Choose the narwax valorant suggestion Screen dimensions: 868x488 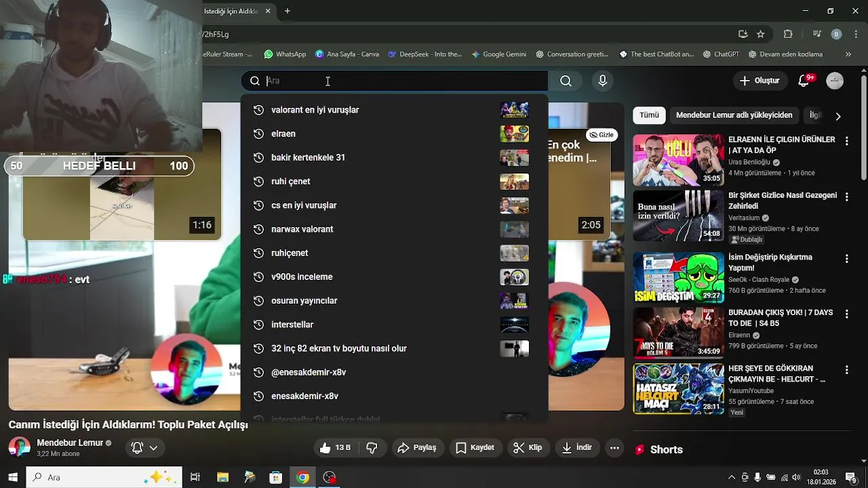pos(394,229)
